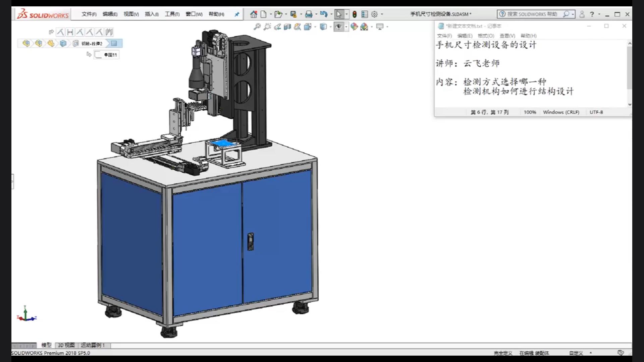The height and width of the screenshot is (362, 644).
Task: Restore the Previous View
Action: pos(277,26)
